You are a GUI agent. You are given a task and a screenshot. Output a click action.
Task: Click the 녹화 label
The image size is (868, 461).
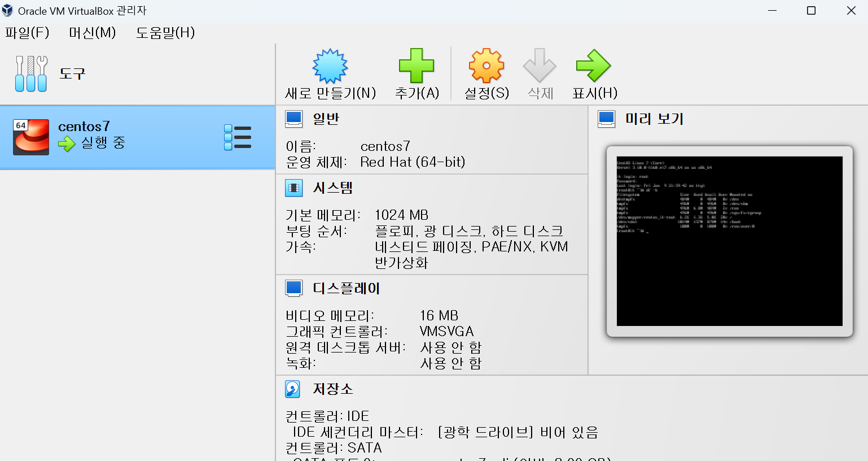click(x=301, y=363)
